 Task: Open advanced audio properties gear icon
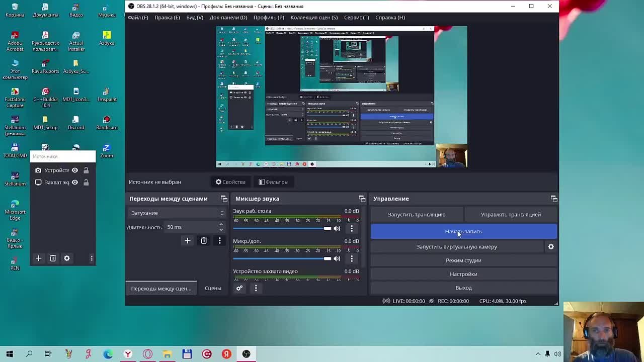click(239, 288)
